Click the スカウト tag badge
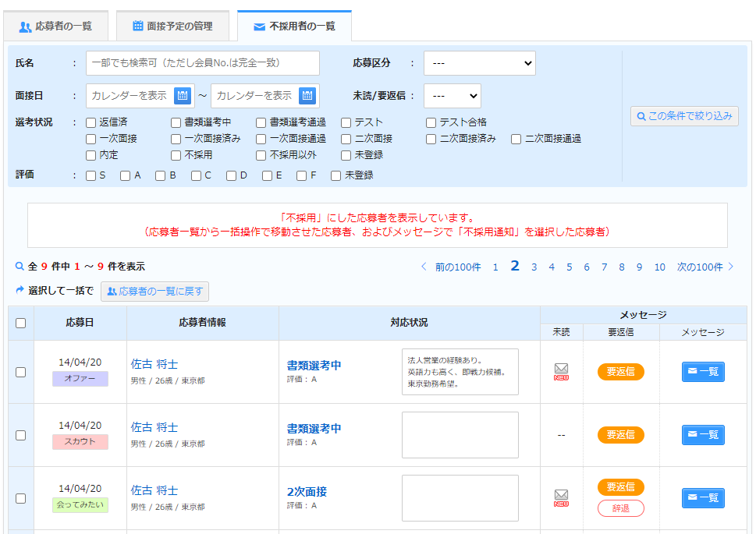 [80, 441]
